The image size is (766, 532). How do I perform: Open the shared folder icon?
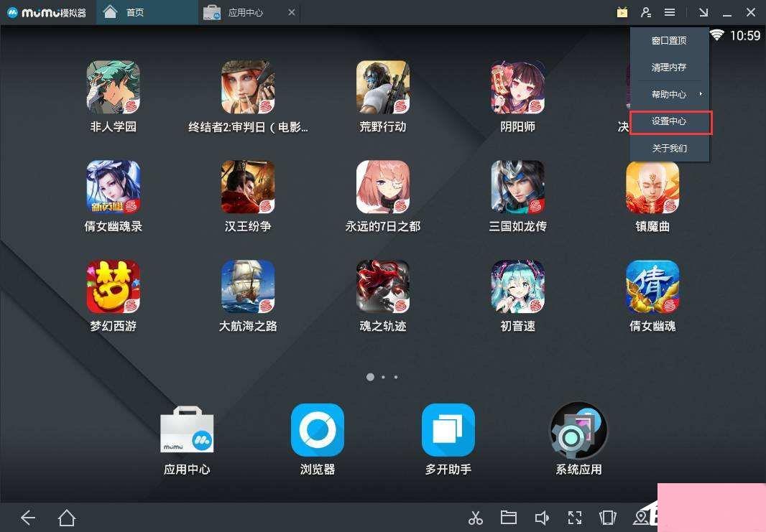[509, 518]
